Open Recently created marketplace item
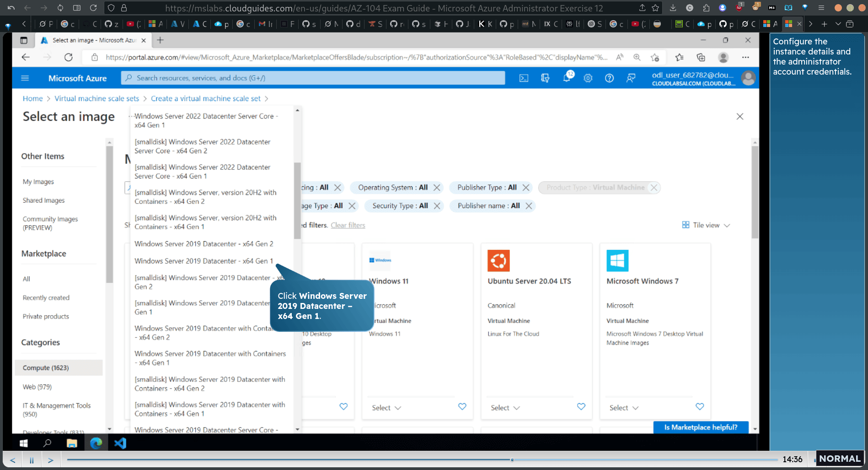The height and width of the screenshot is (470, 868). [x=46, y=297]
